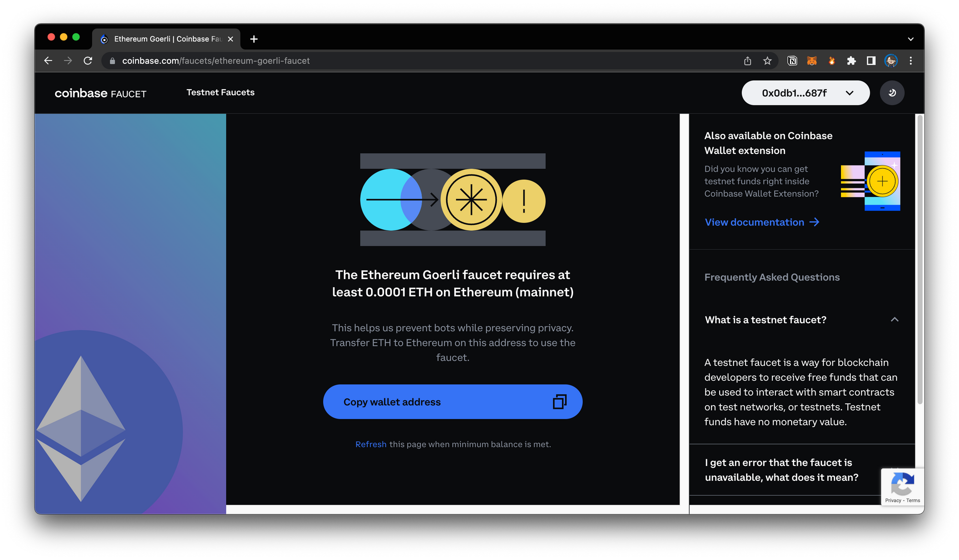Share this page via share icon
This screenshot has width=959, height=560.
coord(748,61)
